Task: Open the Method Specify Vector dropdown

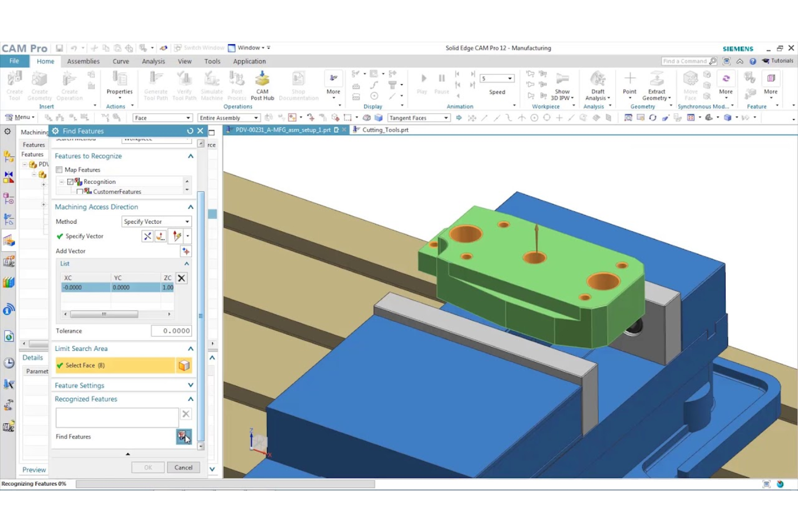Action: coord(156,222)
